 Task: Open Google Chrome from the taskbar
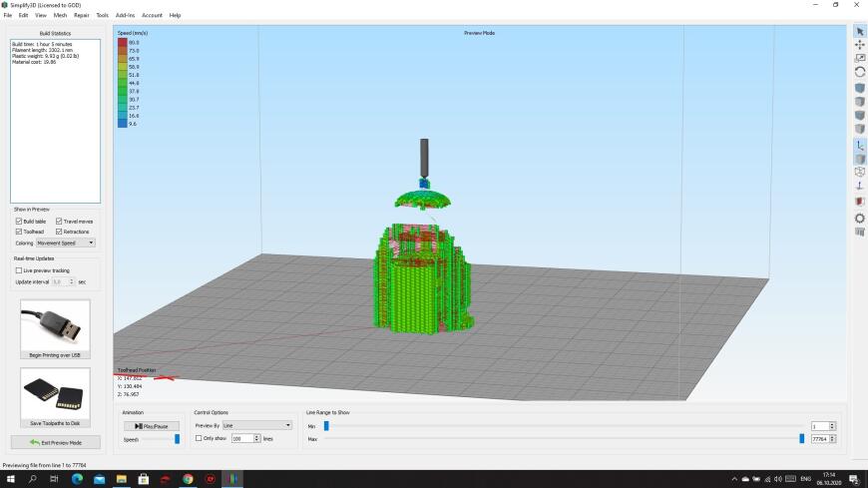[x=188, y=479]
